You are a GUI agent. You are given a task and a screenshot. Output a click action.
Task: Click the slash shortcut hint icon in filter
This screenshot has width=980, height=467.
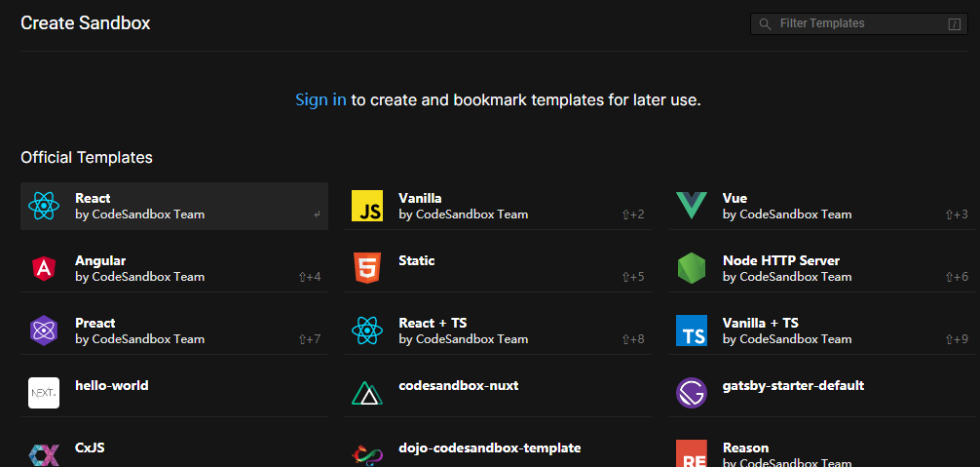tap(954, 24)
